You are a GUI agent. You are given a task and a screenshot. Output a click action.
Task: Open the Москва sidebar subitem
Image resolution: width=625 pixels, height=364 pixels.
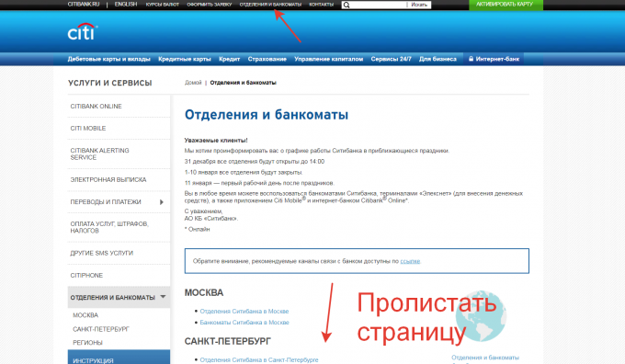[x=85, y=315]
